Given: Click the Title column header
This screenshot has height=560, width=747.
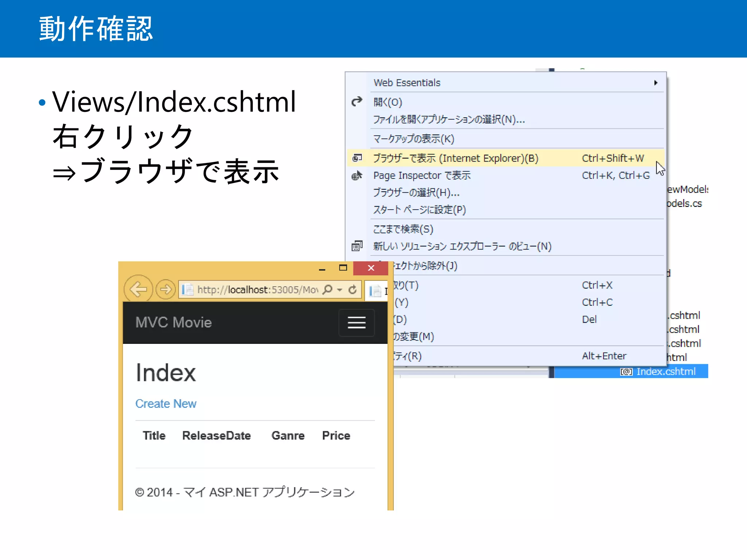Looking at the screenshot, I should (x=154, y=435).
